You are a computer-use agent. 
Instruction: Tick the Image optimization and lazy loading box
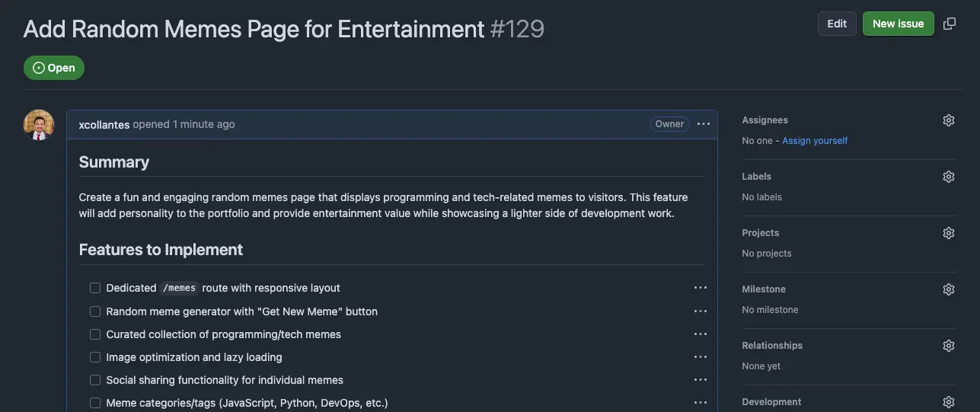click(95, 357)
